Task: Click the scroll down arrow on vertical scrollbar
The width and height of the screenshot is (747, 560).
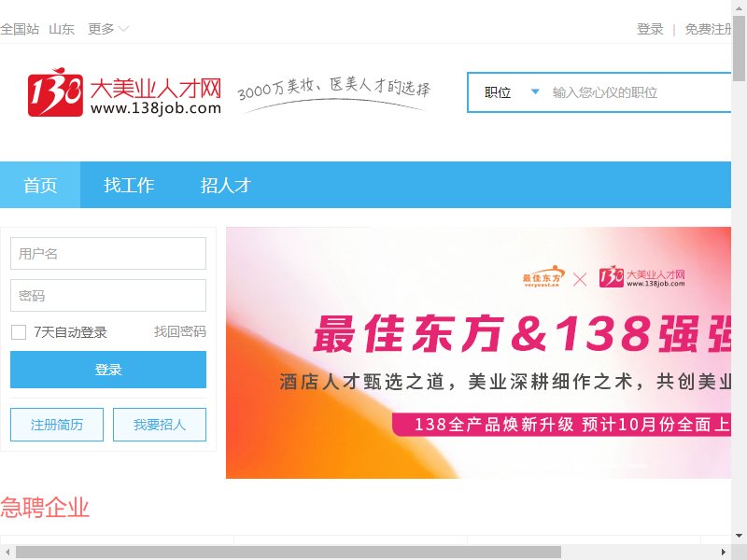Action: pyautogui.click(x=739, y=536)
